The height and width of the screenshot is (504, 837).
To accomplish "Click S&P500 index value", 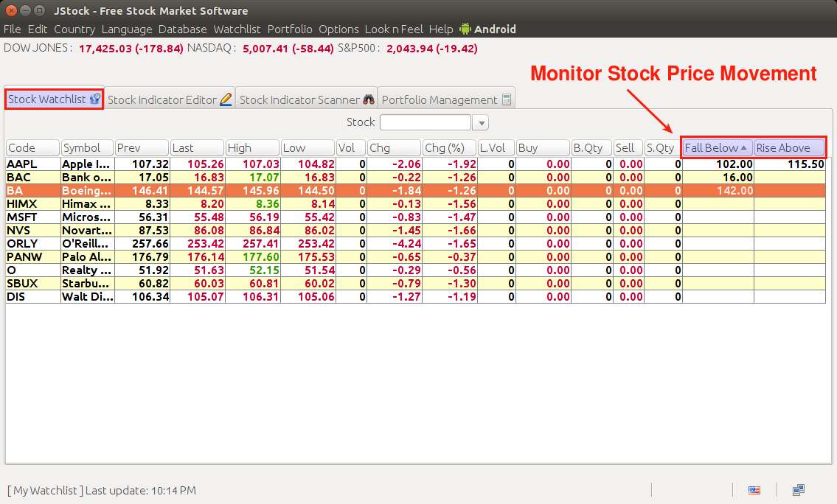I will [432, 49].
